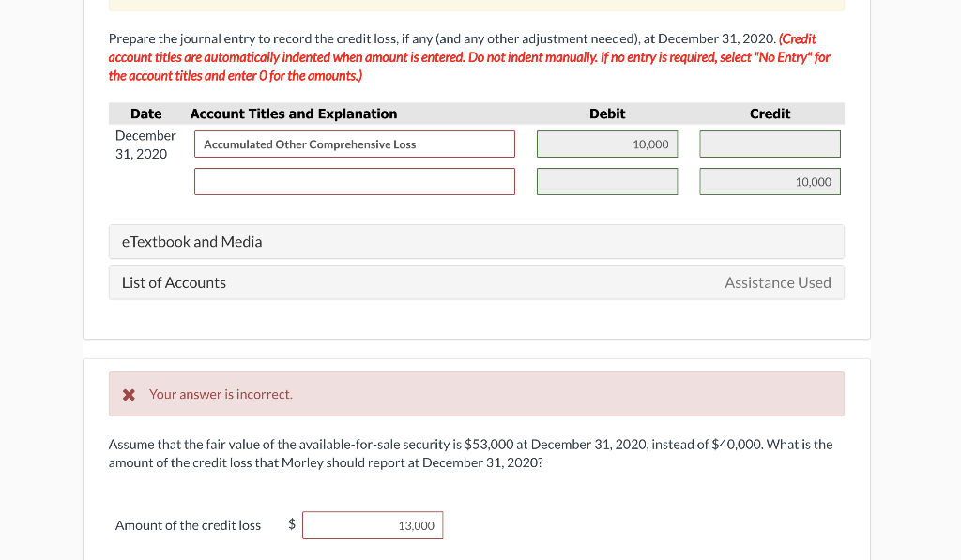Open the eTextbook and Media section

(476, 241)
